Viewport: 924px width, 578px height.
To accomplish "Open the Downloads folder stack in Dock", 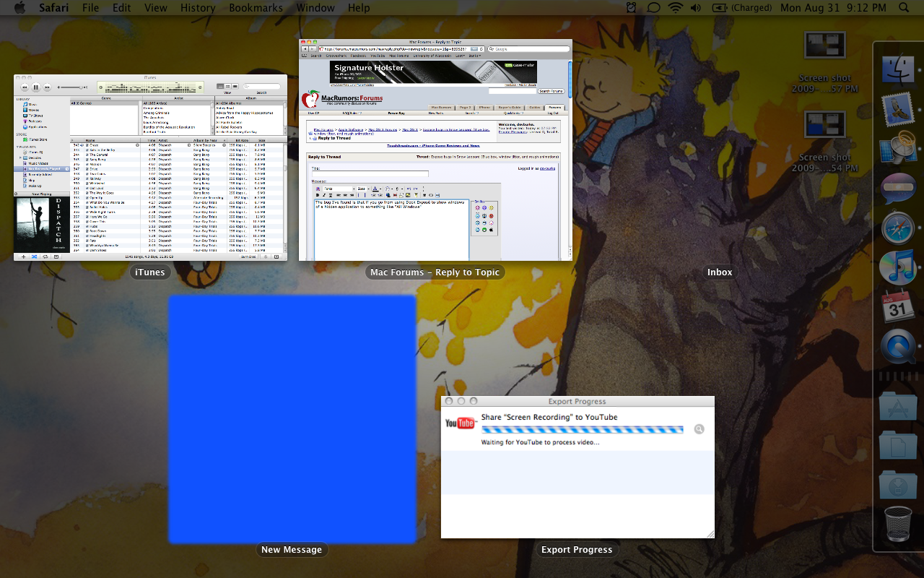I will click(898, 485).
